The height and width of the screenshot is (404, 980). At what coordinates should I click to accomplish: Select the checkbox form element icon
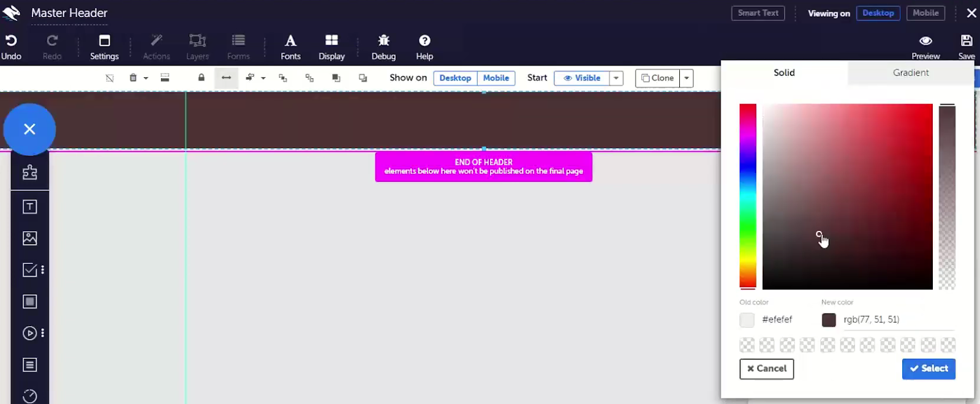(x=29, y=270)
